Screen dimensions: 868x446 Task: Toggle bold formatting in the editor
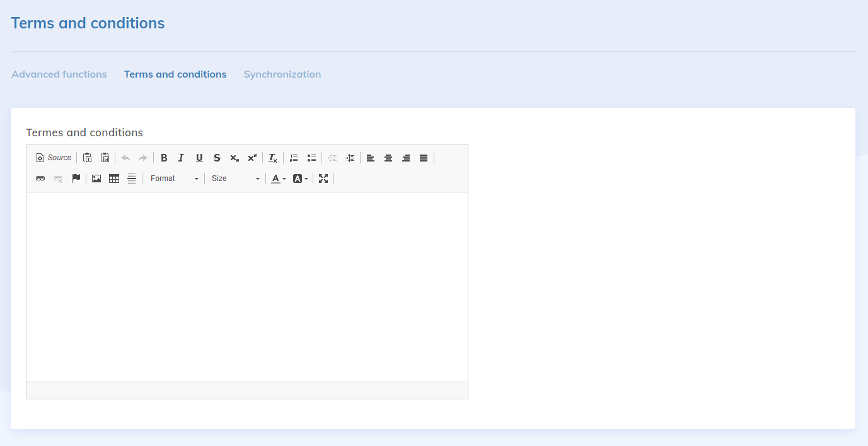[x=164, y=158]
